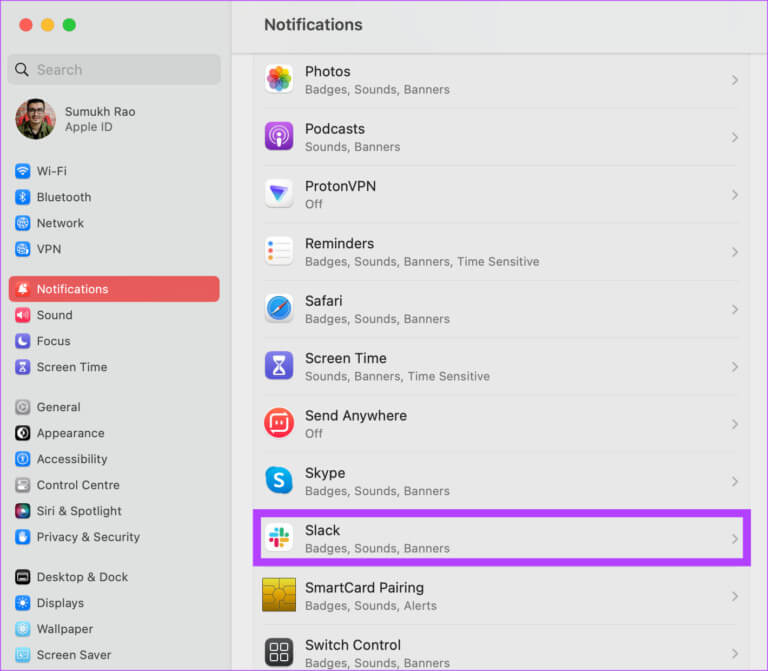This screenshot has width=768, height=671.
Task: Open Skype notification settings
Action: point(502,481)
